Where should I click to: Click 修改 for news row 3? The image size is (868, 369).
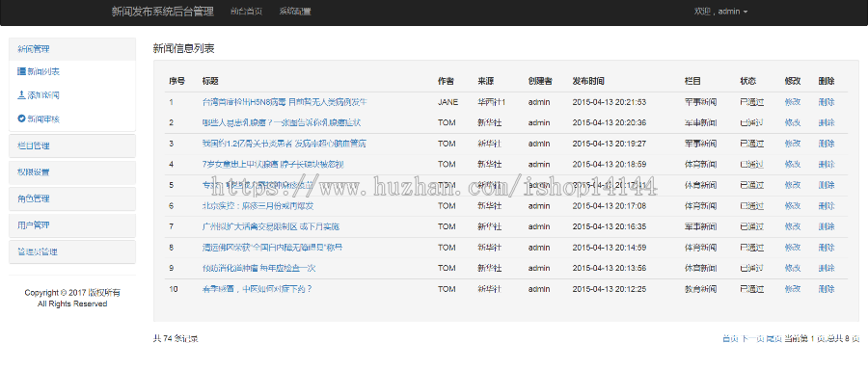point(793,144)
